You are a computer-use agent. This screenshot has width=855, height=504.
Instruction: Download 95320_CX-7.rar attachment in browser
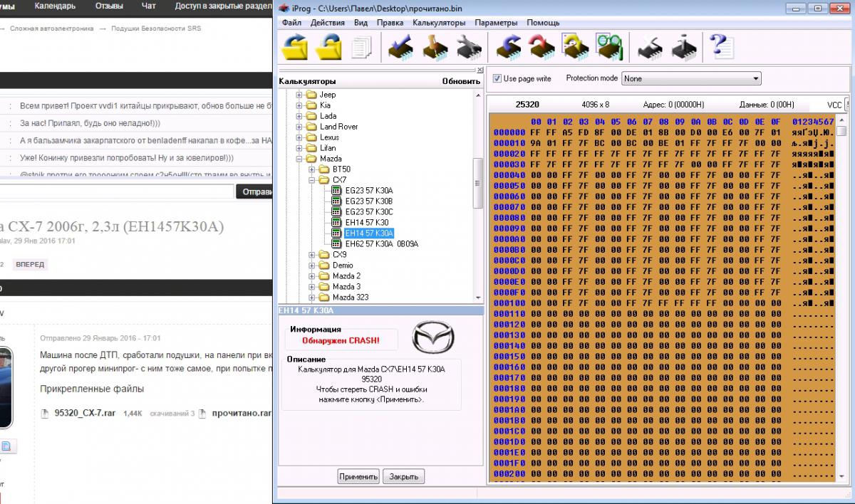coord(83,413)
